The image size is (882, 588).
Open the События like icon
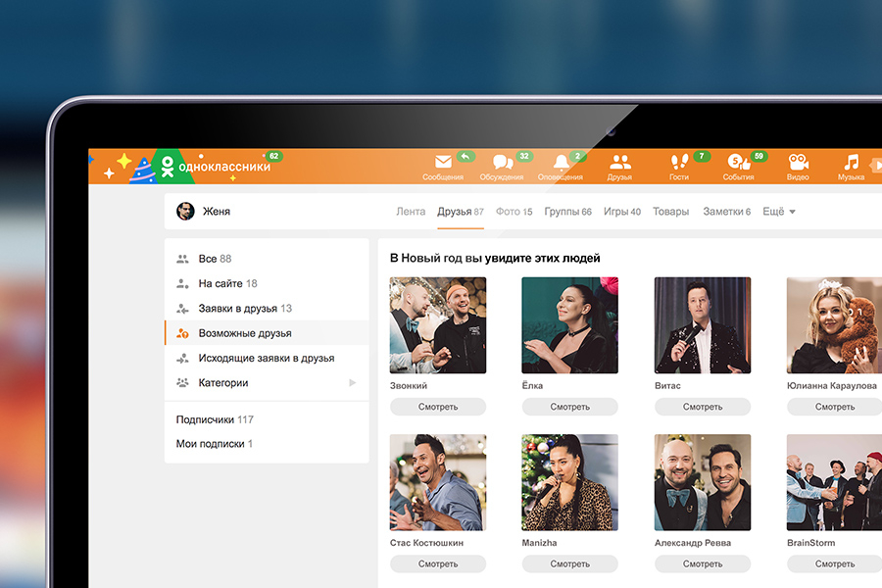click(739, 162)
